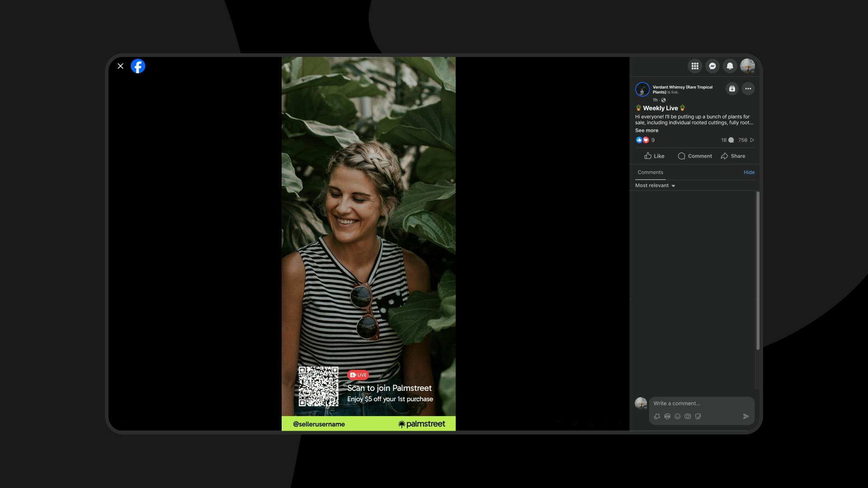Viewport: 868px width, 488px height.
Task: Save the live video post
Action: click(732, 89)
